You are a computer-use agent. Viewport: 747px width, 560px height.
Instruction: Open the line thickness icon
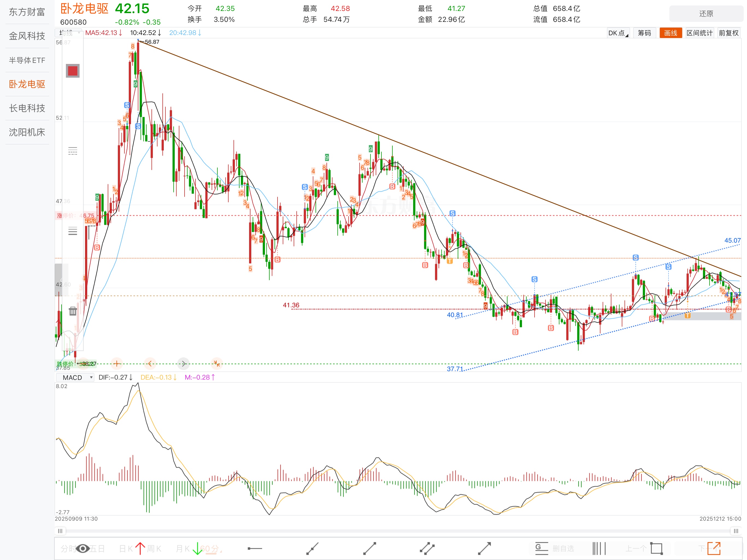pos(73,231)
